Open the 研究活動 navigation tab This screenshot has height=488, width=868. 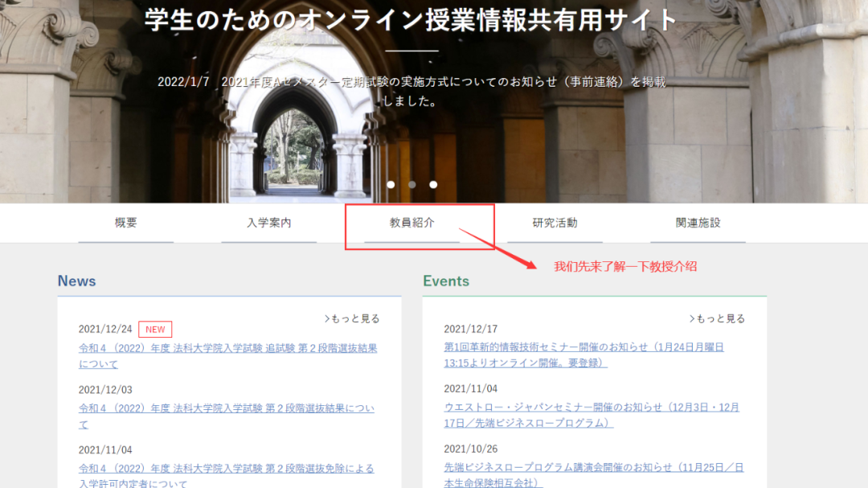[555, 223]
